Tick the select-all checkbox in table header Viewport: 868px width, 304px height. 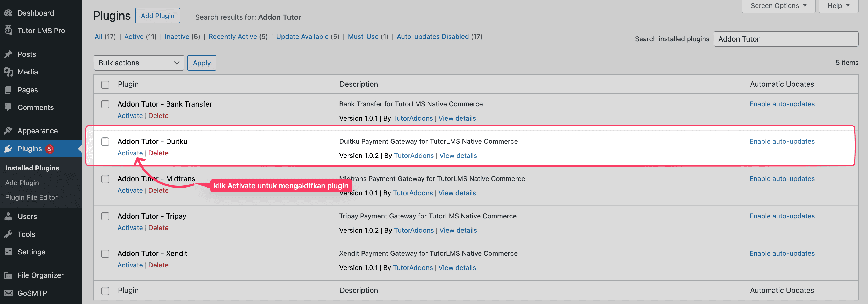105,84
